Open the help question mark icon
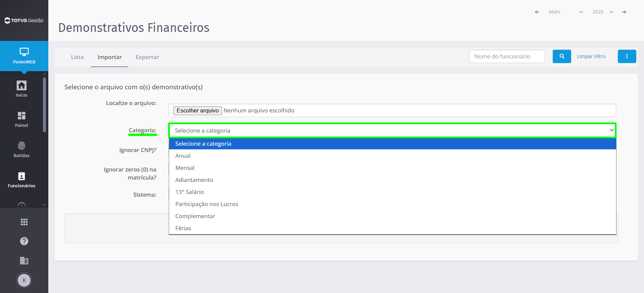The width and height of the screenshot is (644, 293). [24, 241]
